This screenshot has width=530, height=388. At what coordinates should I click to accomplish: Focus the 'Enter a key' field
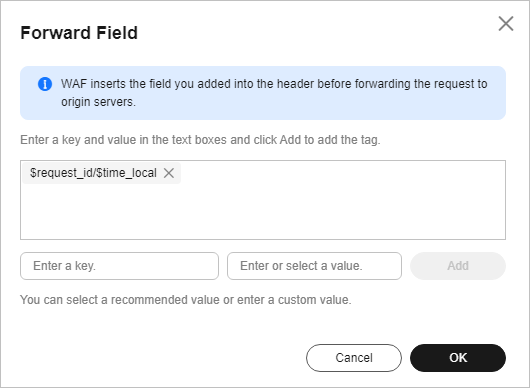119,266
